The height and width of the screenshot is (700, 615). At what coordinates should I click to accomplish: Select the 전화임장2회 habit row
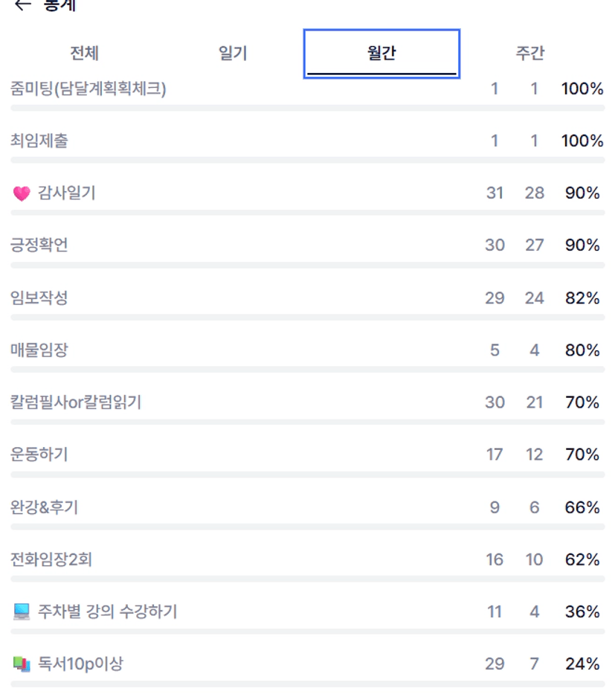pos(51,559)
